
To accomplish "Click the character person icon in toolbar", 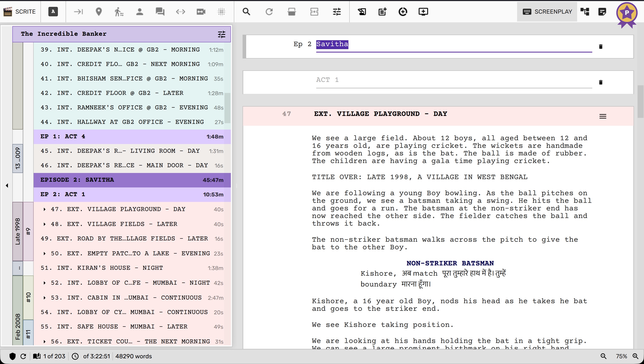I will pos(140,11).
